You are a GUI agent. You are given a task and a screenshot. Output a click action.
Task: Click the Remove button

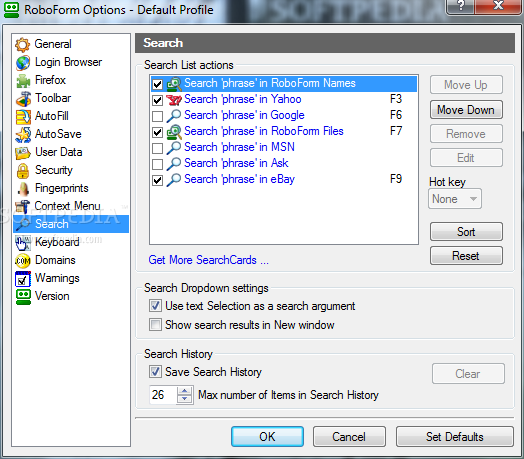[x=466, y=134]
